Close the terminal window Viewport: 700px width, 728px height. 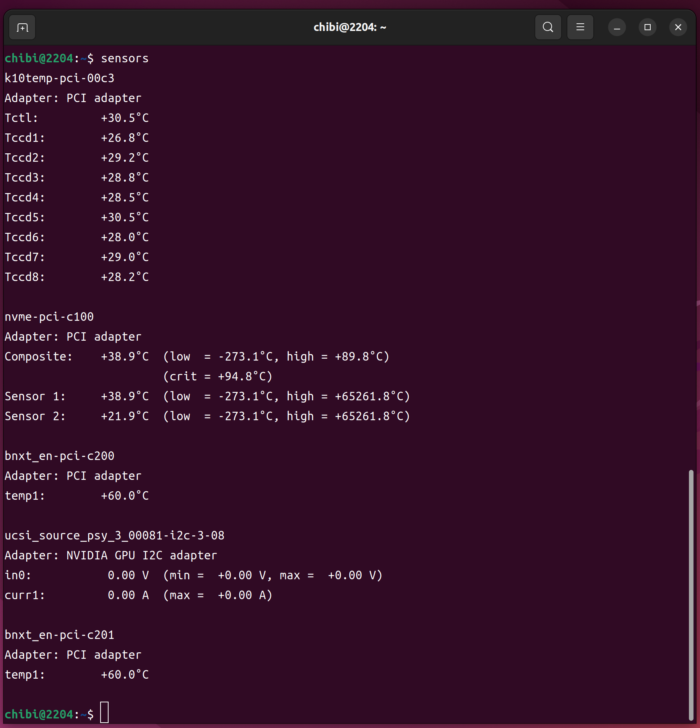point(678,28)
